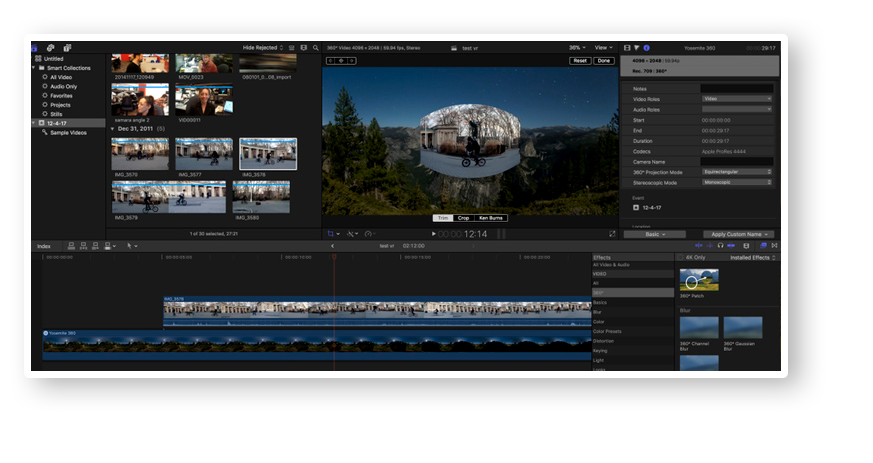Click the Done button in the viewer
The width and height of the screenshot is (873, 463).
(604, 61)
